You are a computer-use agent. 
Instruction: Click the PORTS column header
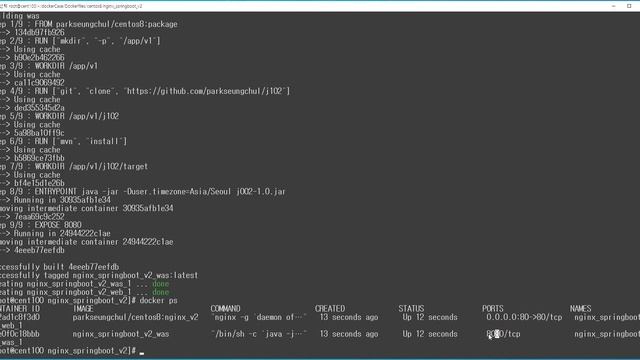point(493,309)
